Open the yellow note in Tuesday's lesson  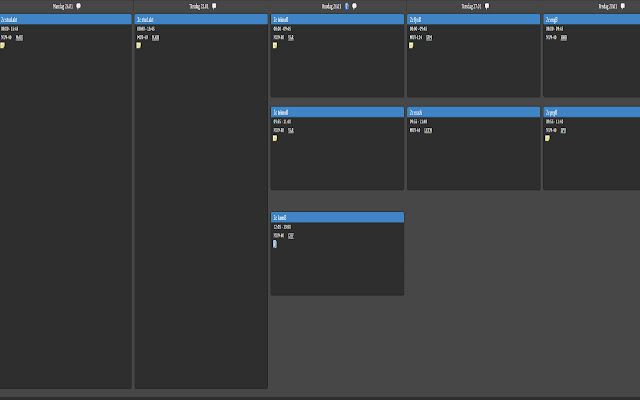pos(139,45)
